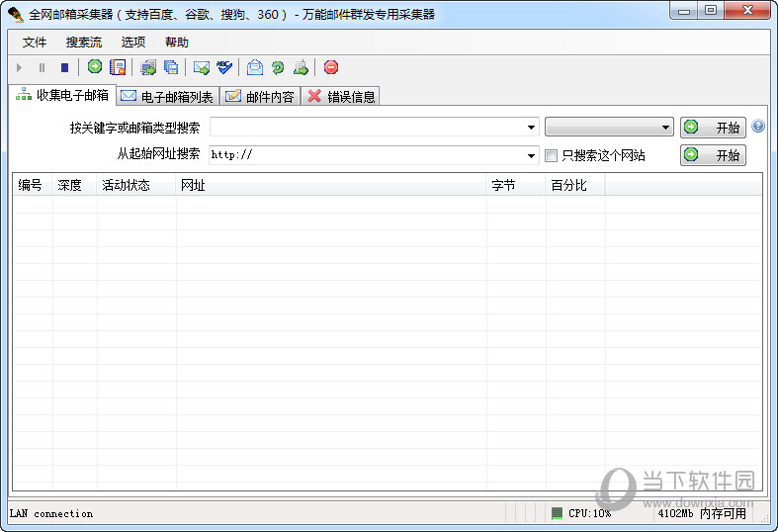Click the open envelope toolbar icon
This screenshot has height=532, width=778.
(x=255, y=67)
